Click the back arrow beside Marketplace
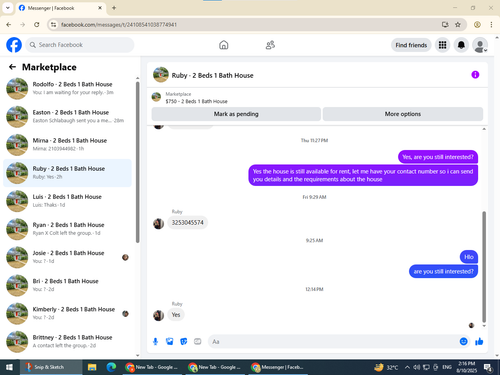The height and width of the screenshot is (375, 500). [x=12, y=67]
